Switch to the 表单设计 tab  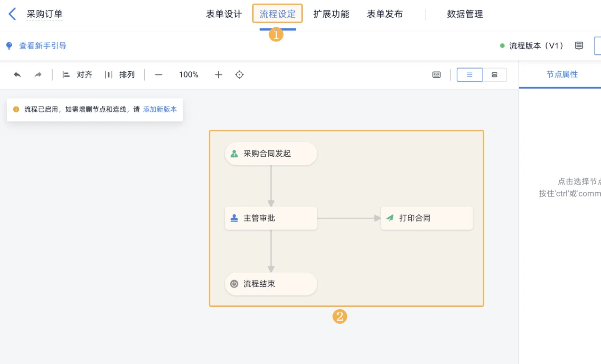223,14
